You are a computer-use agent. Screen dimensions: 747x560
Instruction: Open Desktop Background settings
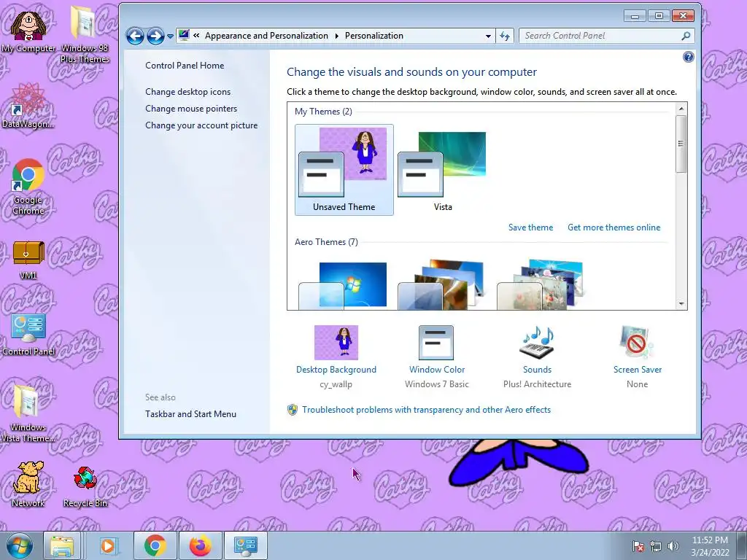336,357
